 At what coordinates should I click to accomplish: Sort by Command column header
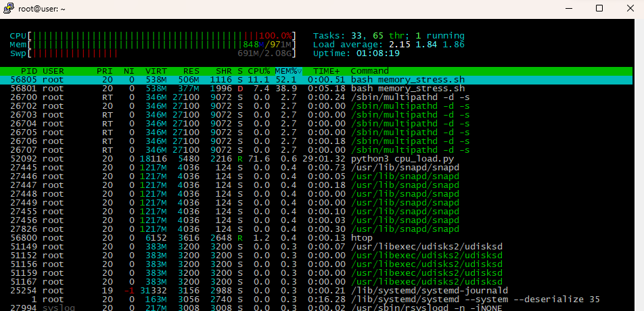pos(369,71)
